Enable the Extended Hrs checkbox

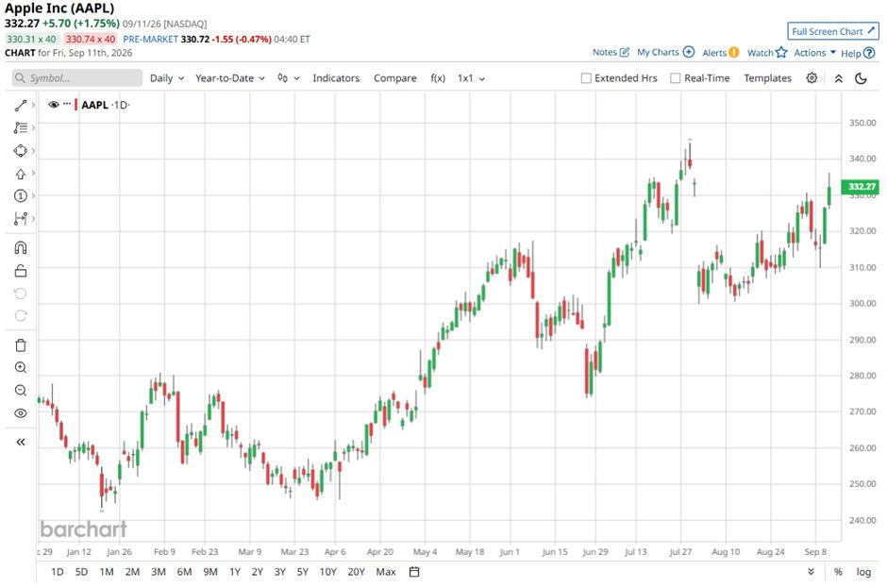(586, 78)
